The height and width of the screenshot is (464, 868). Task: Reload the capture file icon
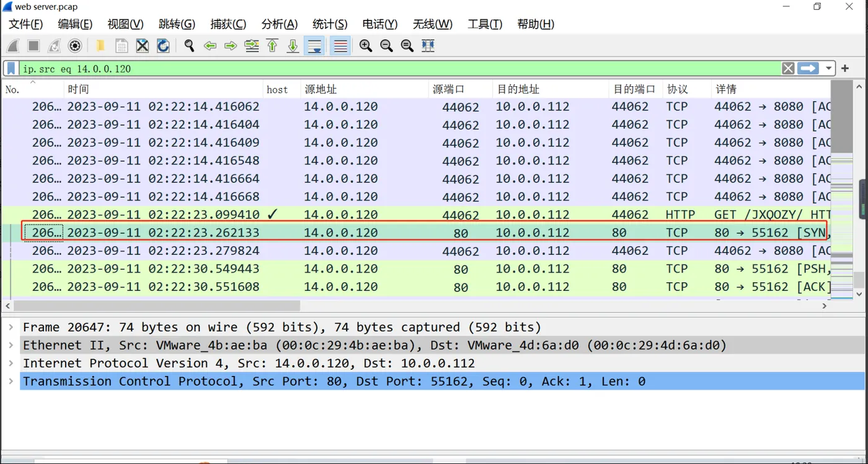(163, 46)
